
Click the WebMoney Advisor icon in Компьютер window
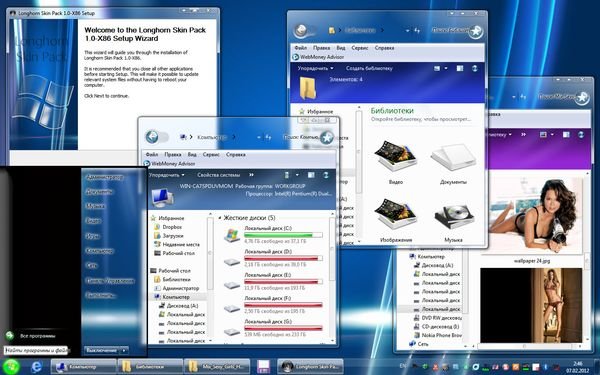point(146,163)
